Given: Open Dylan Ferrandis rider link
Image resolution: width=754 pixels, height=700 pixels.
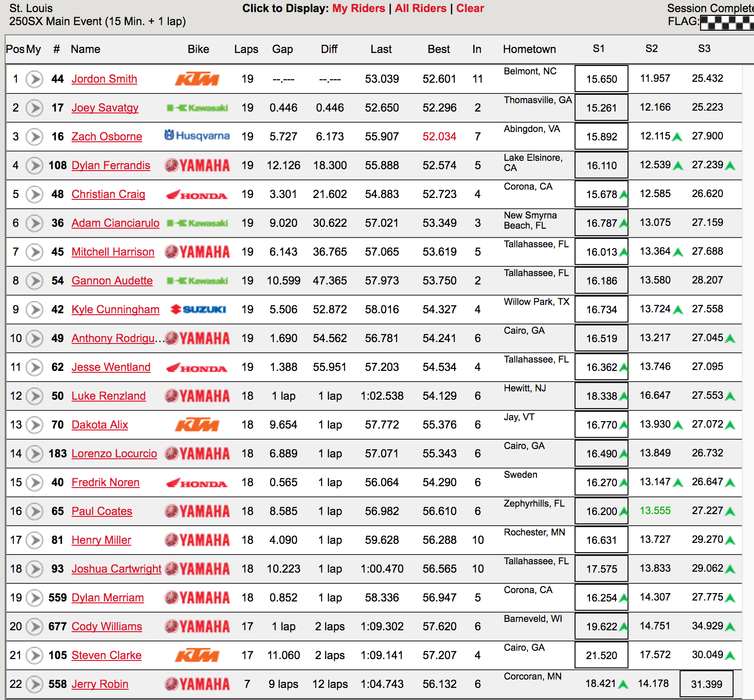Looking at the screenshot, I should [x=111, y=165].
